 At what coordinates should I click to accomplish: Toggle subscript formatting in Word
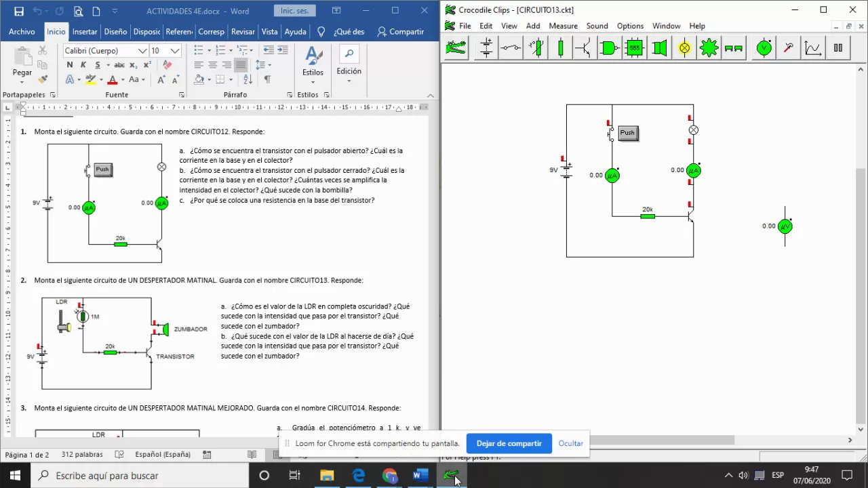click(134, 65)
